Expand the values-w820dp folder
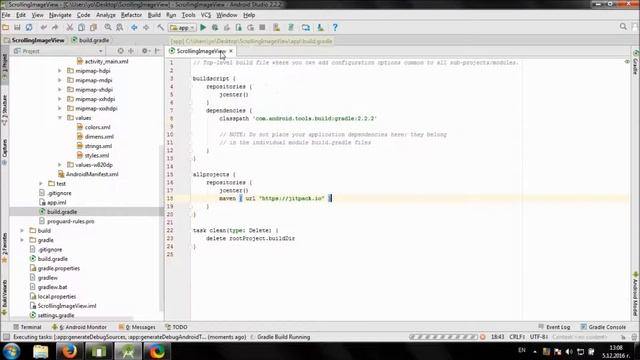Image resolution: width=640 pixels, height=360 pixels. [60, 165]
